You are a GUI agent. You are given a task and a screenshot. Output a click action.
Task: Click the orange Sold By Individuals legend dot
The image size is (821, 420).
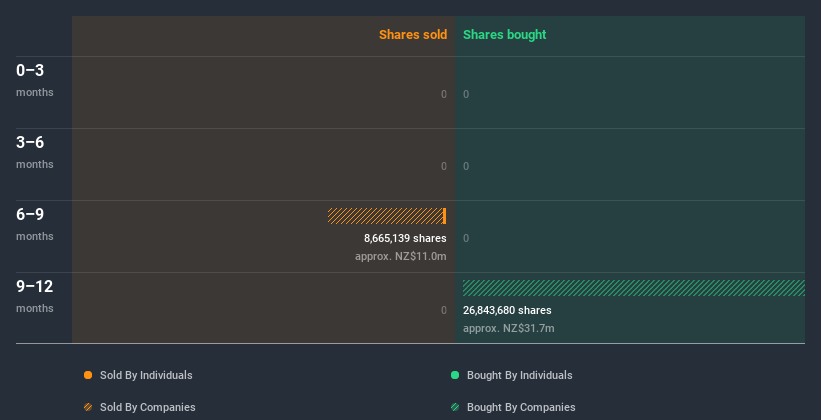pyautogui.click(x=88, y=375)
